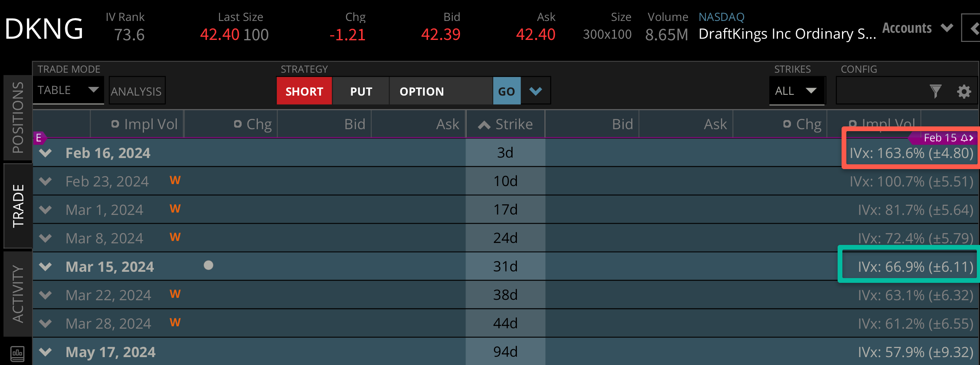Screen dimensions: 980x365
Task: Open the ANALYSIS view
Action: coord(136,90)
